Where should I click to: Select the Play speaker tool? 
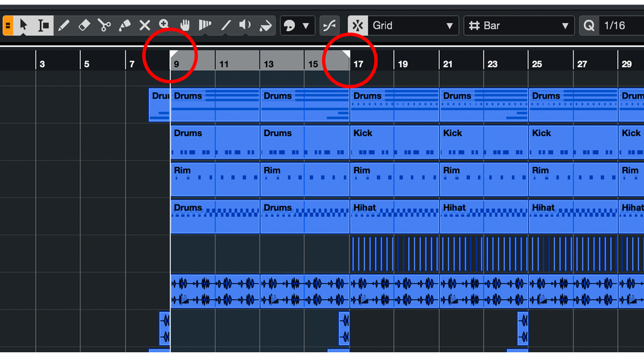pos(245,26)
